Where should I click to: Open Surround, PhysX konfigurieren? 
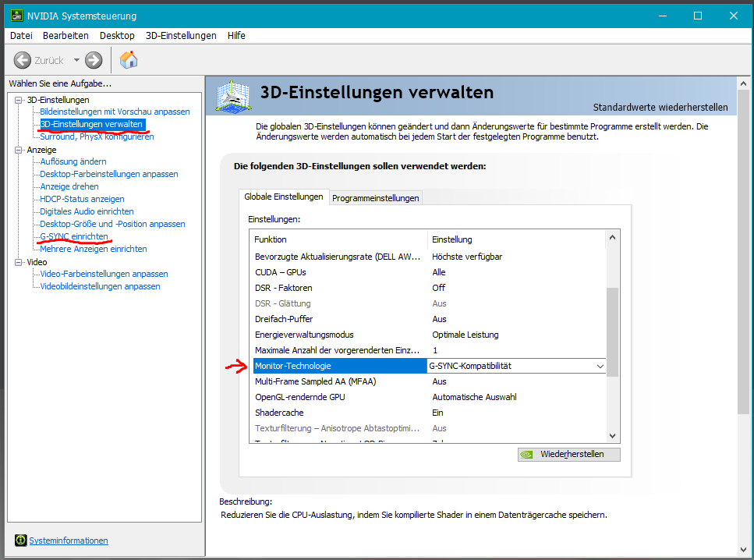(97, 136)
